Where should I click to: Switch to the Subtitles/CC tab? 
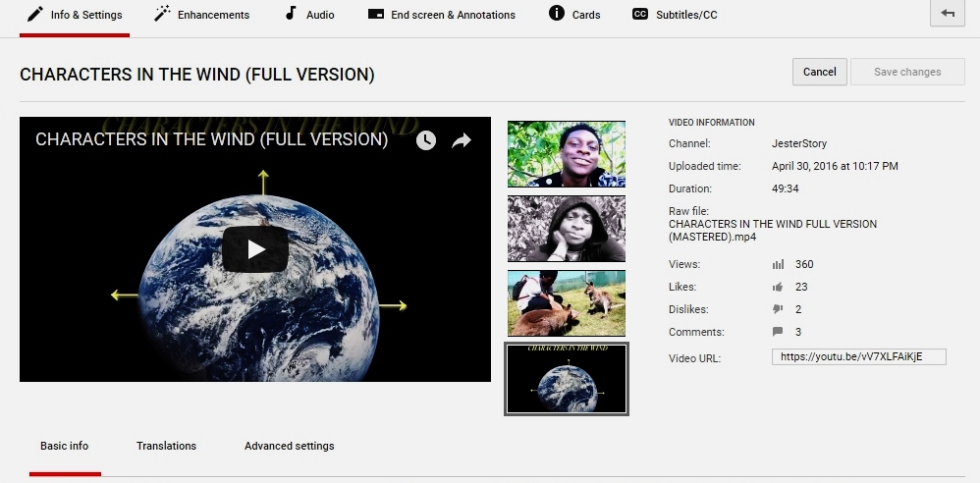(x=675, y=15)
